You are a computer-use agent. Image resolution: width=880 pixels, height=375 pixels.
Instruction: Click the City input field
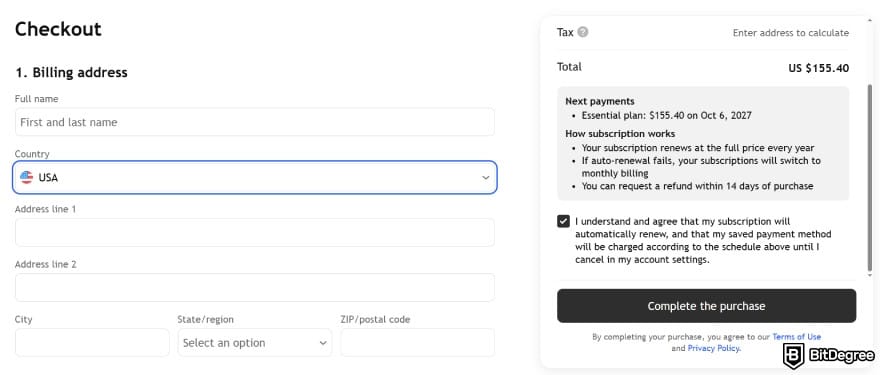(92, 342)
